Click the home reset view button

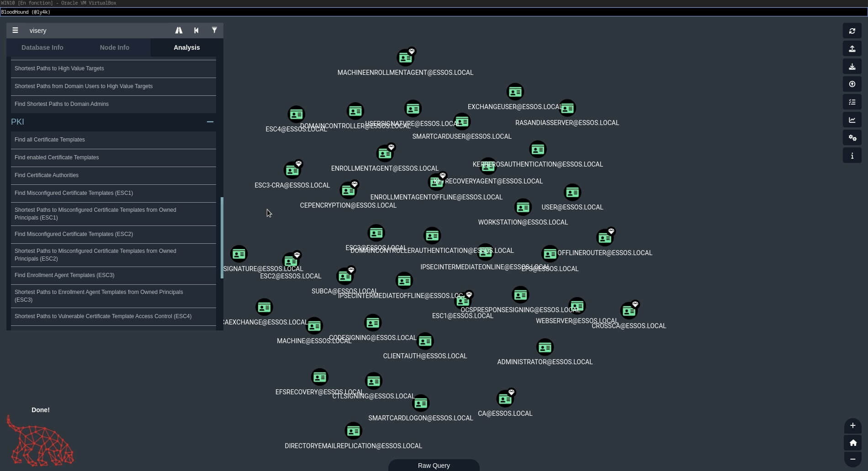coord(852,443)
